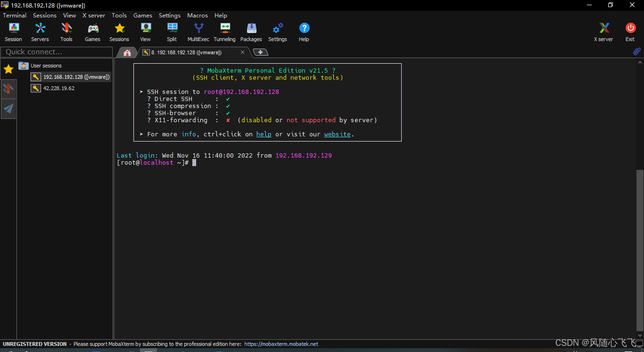644x352 pixels.
Task: Show the tools knife sidebar tab
Action: click(8, 89)
